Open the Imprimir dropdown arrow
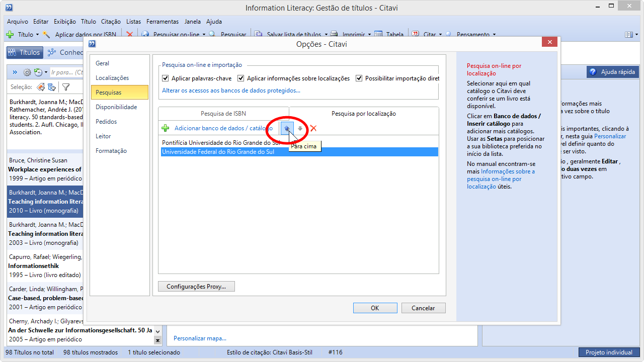The width and height of the screenshot is (644, 362). tap(369, 35)
